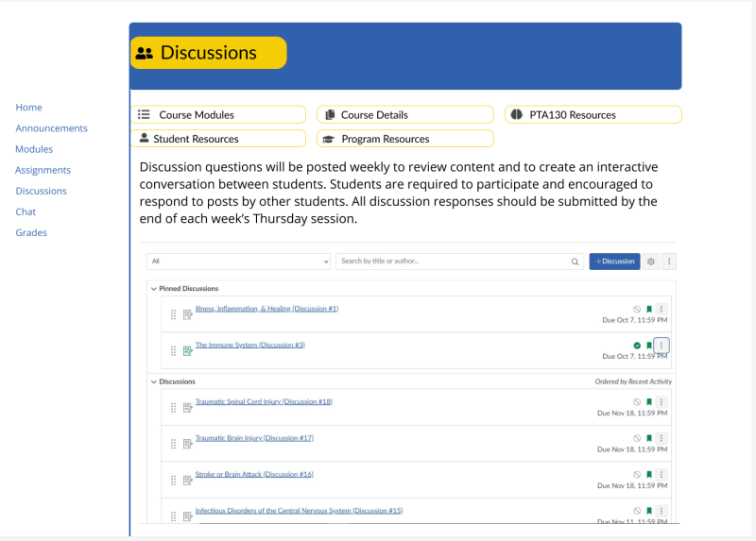Open the Infectious Disorders of the Central Nervous System link
Viewport: 756px width, 541px height.
point(299,511)
